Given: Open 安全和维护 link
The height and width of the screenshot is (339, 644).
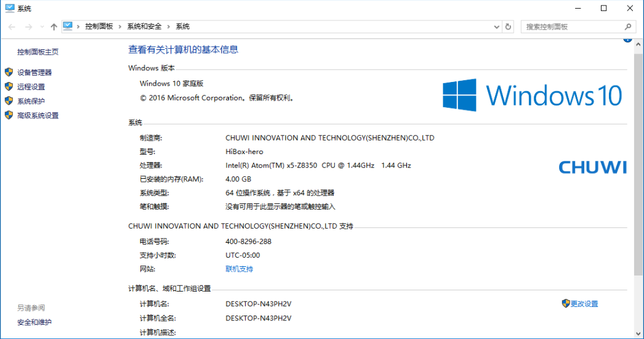Looking at the screenshot, I should click(34, 322).
